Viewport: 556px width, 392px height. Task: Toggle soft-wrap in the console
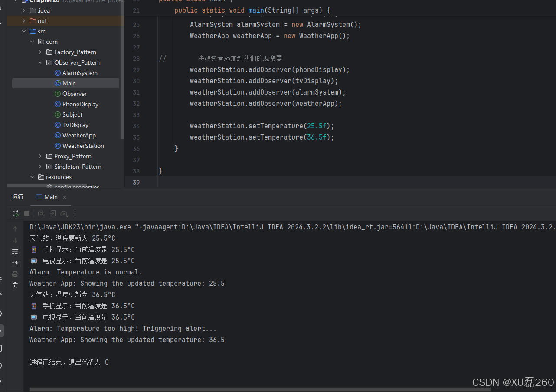point(15,252)
